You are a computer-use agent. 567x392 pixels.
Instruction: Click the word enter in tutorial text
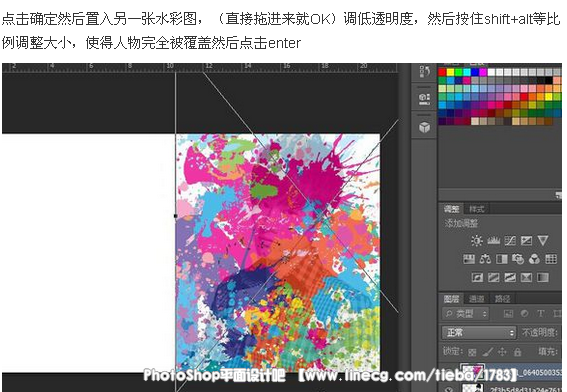click(x=284, y=43)
